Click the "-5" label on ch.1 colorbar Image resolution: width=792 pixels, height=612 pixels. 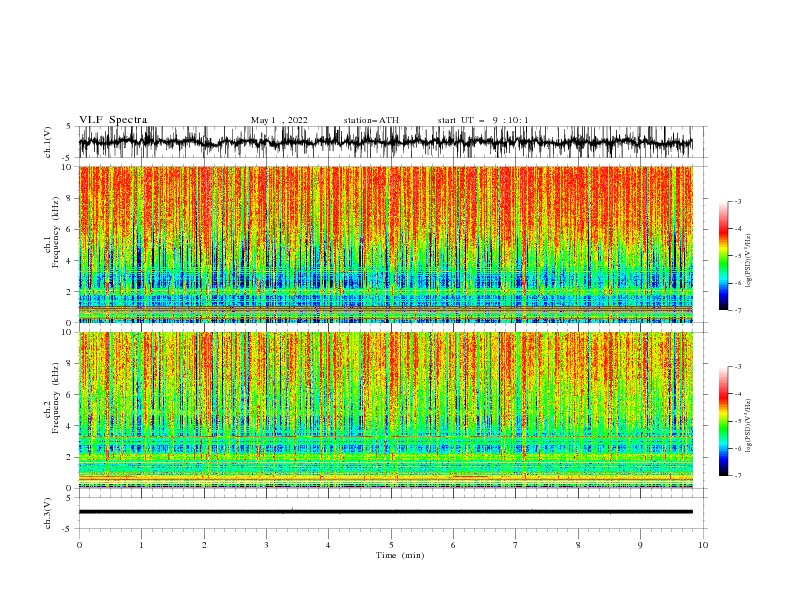point(738,256)
